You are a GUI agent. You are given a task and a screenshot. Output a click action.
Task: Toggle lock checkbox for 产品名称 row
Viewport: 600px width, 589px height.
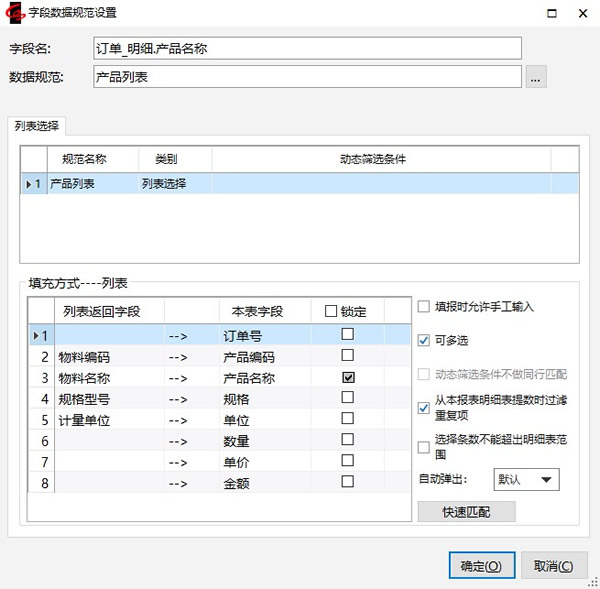348,378
